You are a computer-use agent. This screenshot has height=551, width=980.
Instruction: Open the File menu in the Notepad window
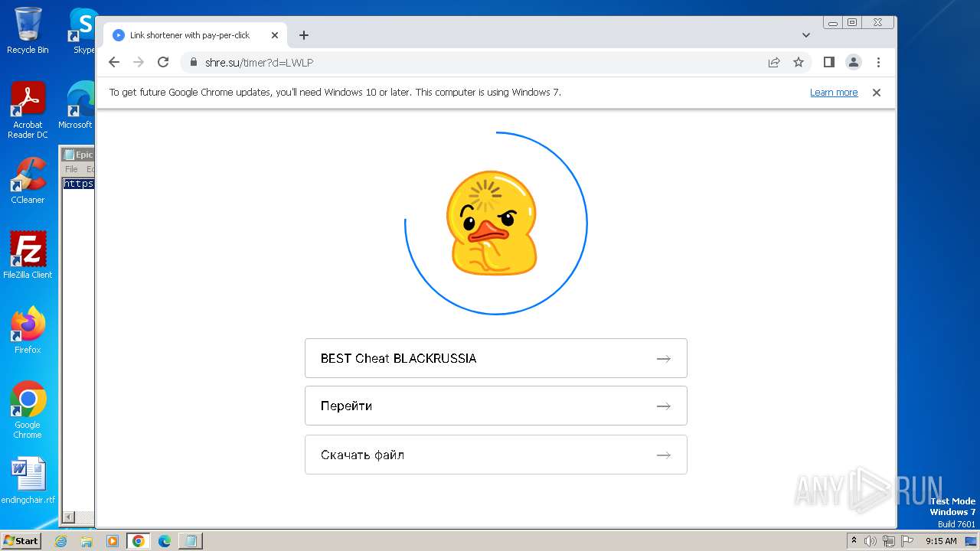click(x=71, y=169)
